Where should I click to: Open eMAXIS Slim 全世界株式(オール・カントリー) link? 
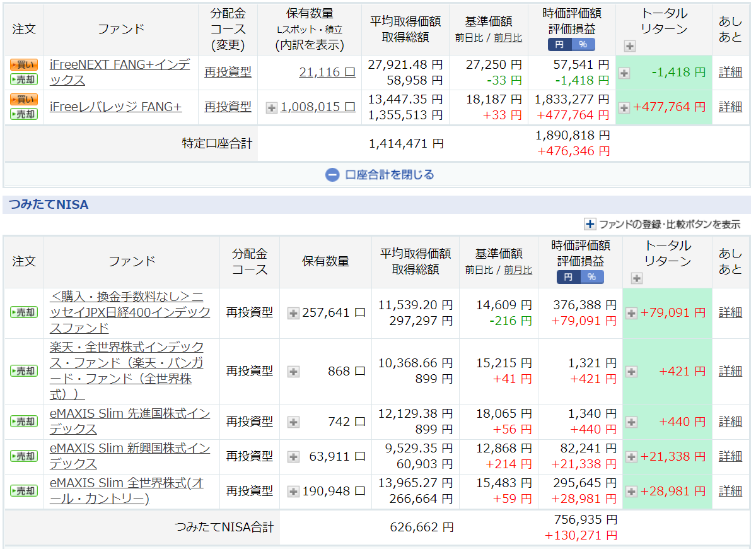(x=126, y=490)
